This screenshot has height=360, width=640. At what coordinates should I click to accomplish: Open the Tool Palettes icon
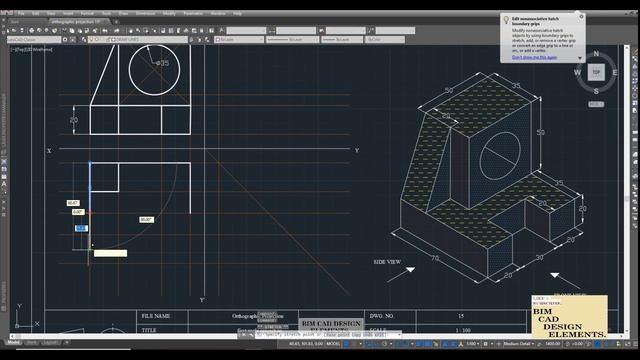(x=178, y=31)
